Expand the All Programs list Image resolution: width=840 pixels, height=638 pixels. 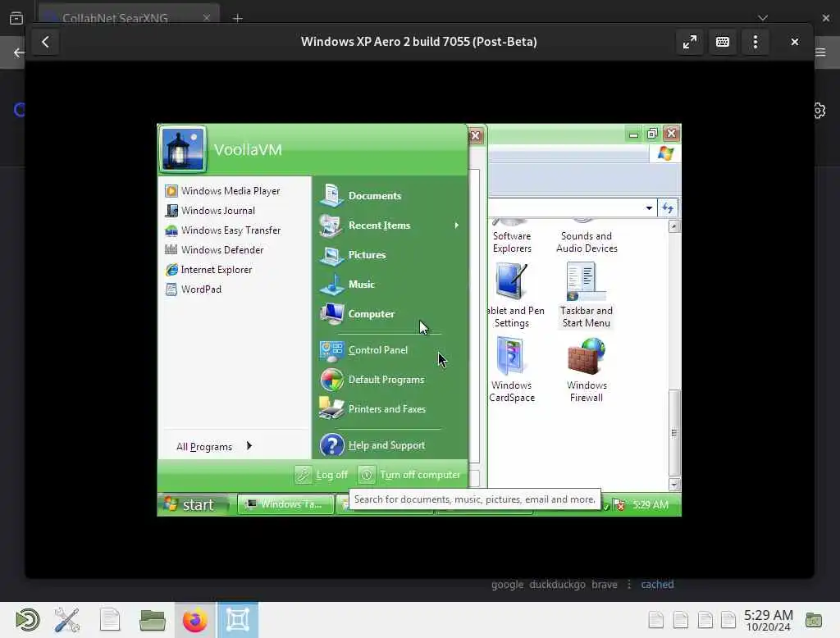[214, 446]
